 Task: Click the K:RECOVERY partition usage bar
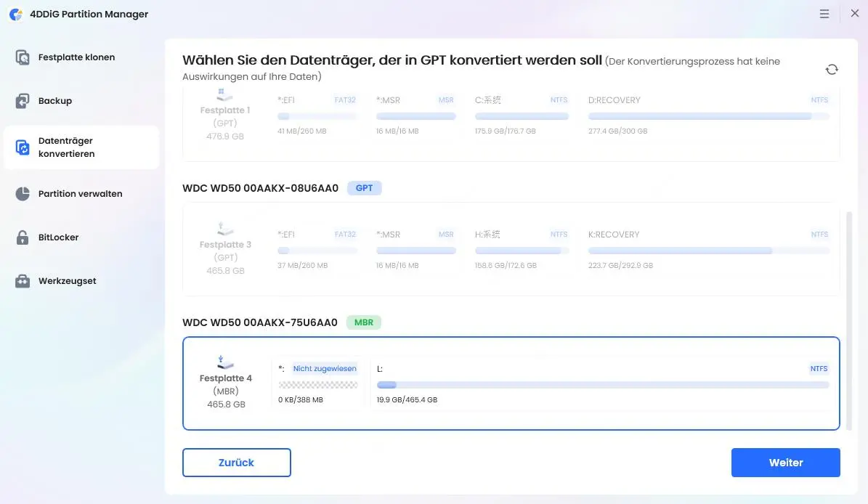tap(709, 251)
